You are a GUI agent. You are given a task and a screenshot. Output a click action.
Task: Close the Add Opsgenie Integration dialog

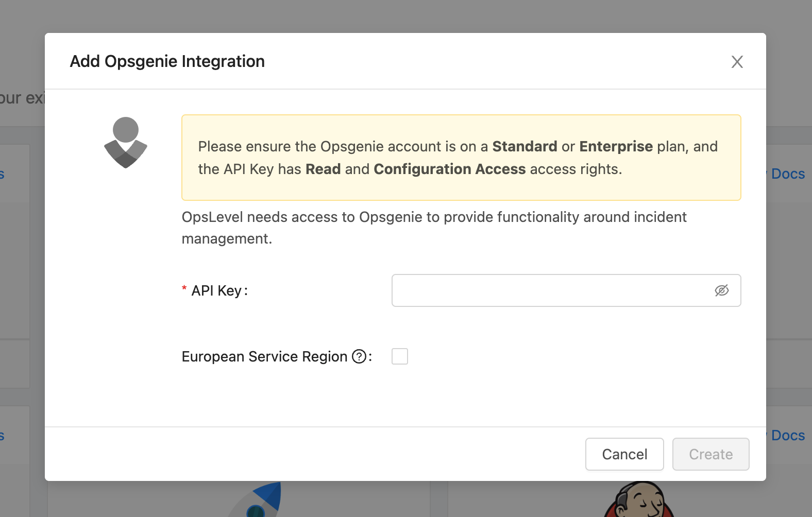(x=737, y=62)
